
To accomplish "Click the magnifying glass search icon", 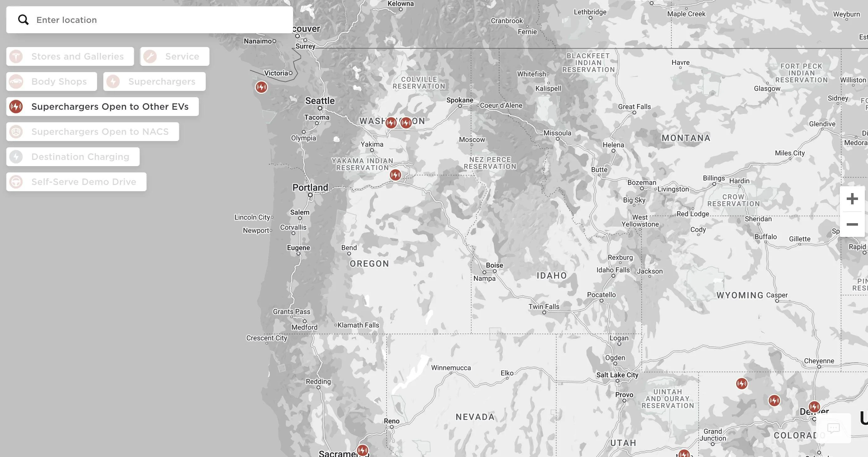I will pos(23,19).
